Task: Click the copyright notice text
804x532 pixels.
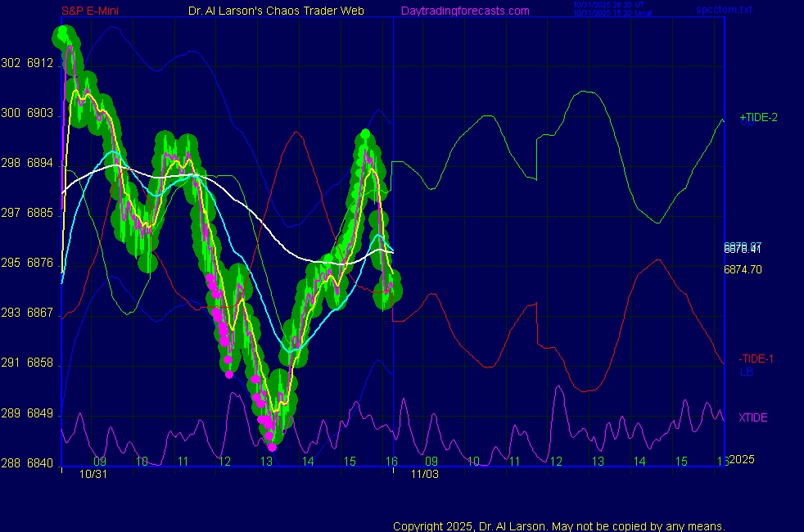Action: (x=559, y=526)
